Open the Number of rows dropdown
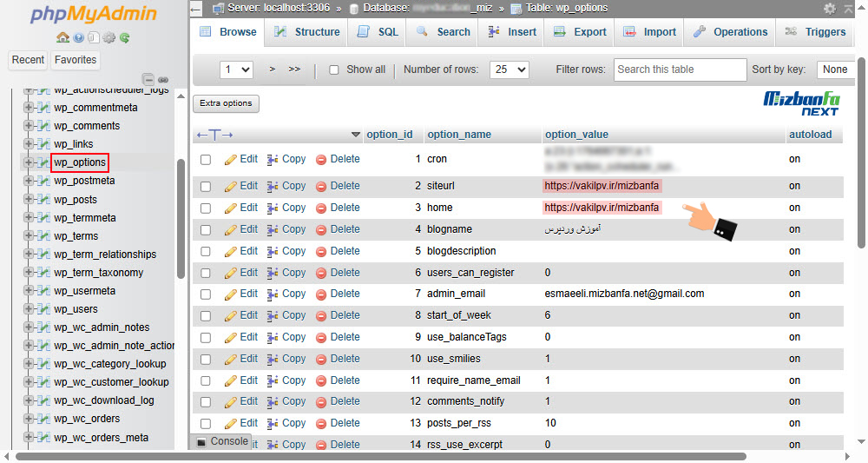 [x=510, y=69]
